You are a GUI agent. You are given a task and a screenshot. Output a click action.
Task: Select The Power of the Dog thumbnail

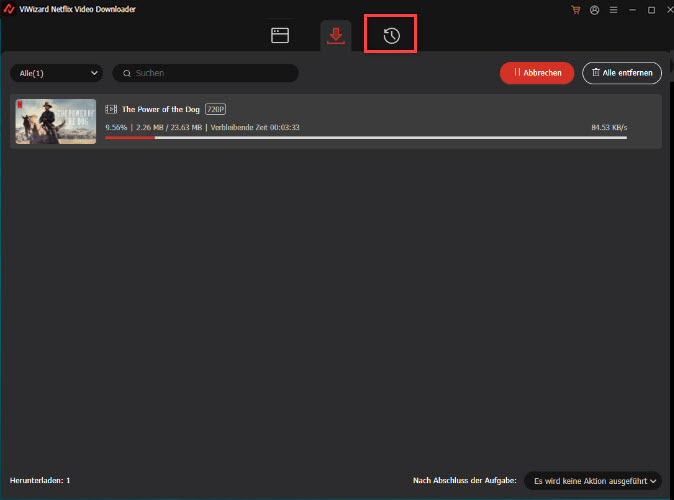tap(56, 122)
